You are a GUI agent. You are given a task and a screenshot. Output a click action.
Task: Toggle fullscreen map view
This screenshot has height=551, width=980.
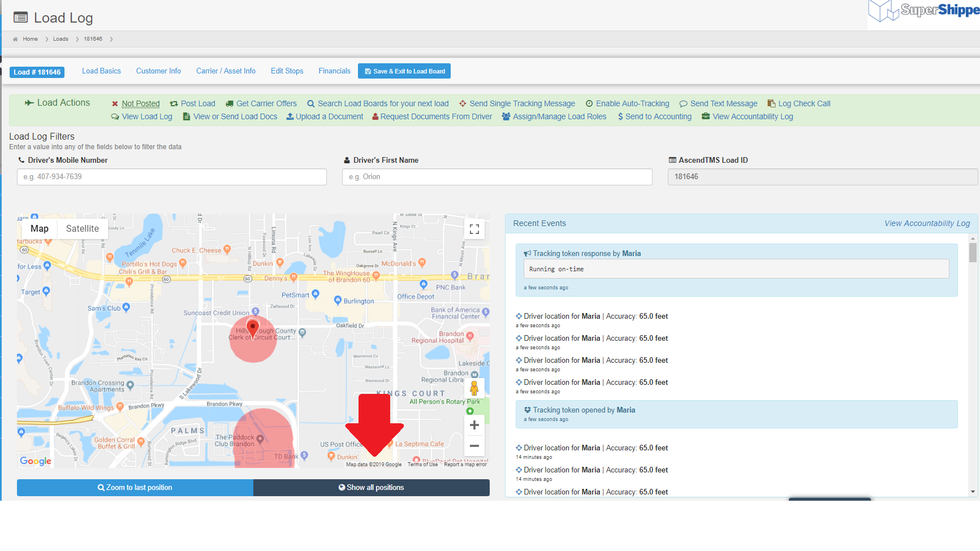474,229
